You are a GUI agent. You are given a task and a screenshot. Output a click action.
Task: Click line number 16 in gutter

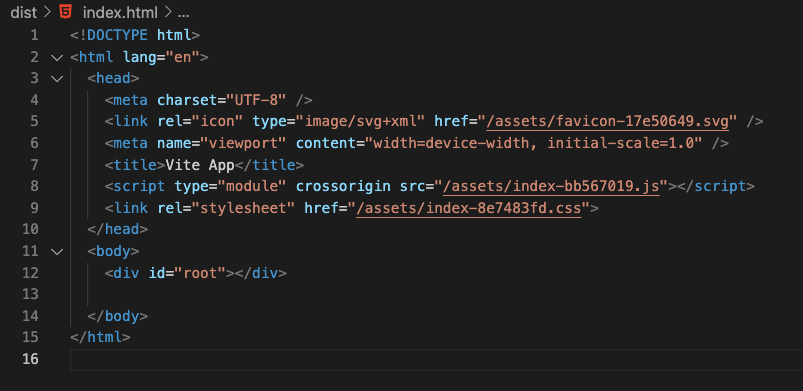tap(30, 359)
